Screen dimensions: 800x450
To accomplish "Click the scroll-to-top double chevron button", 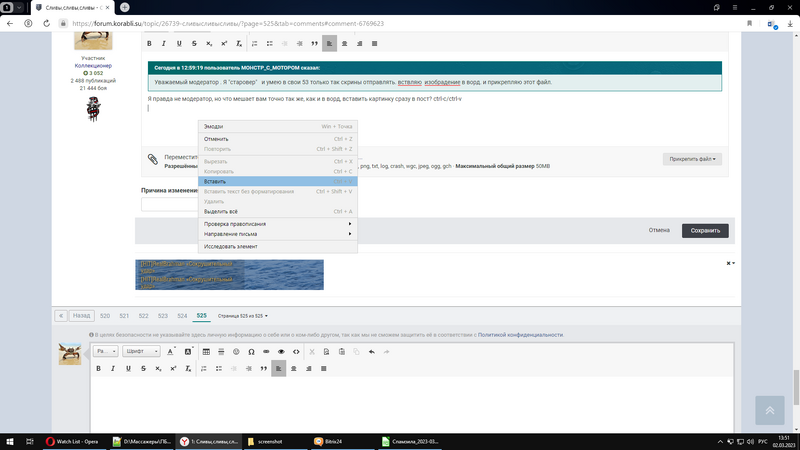I will tap(768, 409).
